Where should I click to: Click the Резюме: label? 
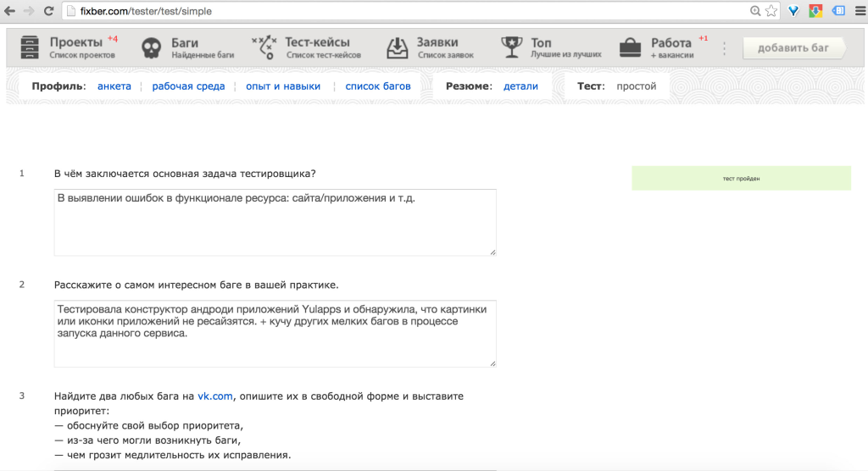[x=469, y=86]
